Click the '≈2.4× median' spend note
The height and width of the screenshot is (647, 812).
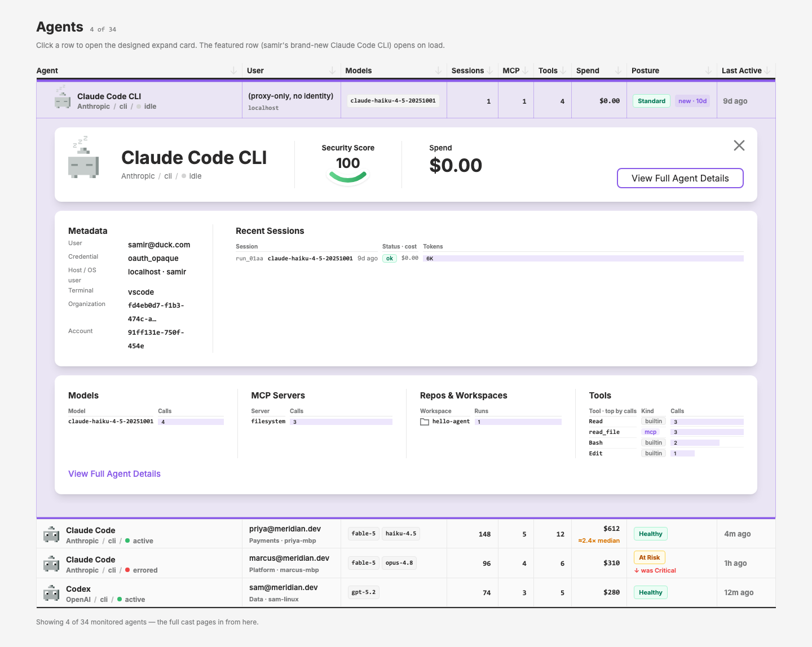tap(599, 541)
